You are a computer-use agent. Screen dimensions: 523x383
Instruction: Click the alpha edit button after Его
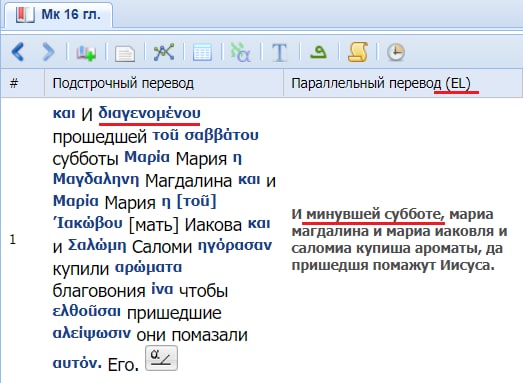coord(161,358)
